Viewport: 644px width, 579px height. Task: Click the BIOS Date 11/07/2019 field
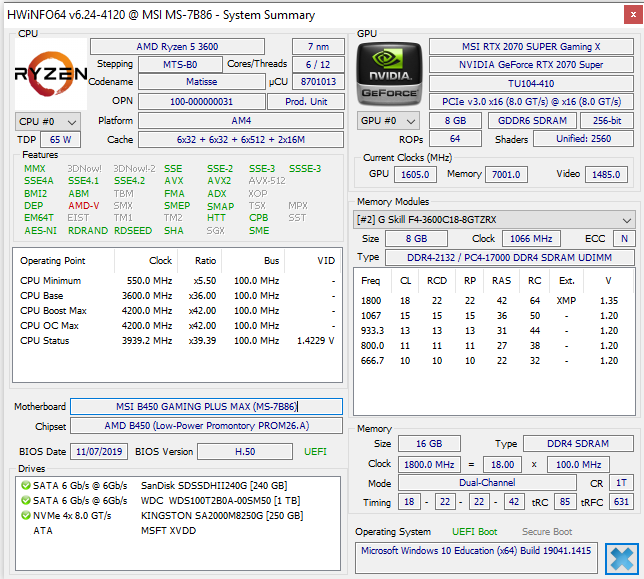(99, 452)
